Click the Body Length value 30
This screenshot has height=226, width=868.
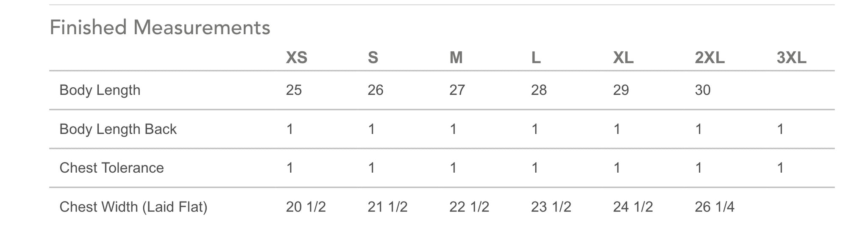(703, 90)
